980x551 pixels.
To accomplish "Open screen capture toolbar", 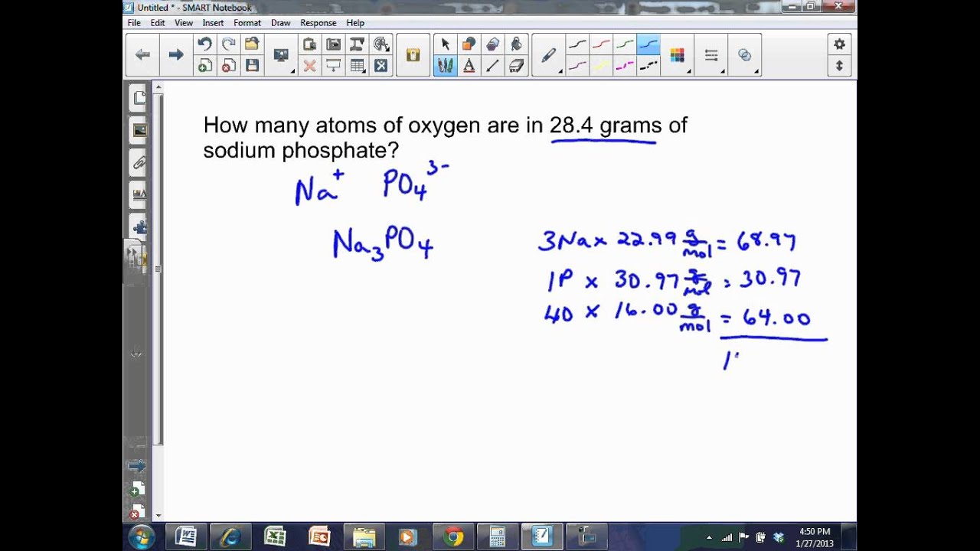I will [333, 44].
